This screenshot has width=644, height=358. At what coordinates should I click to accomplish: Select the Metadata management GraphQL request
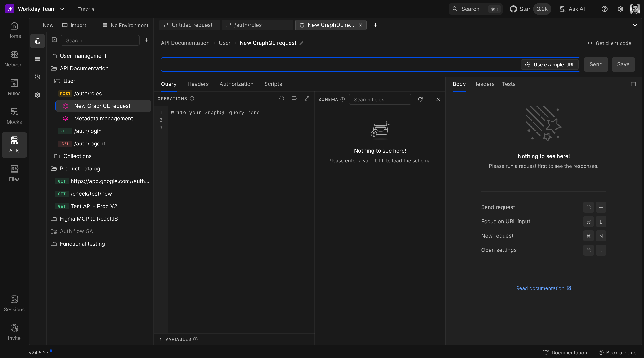(x=103, y=119)
